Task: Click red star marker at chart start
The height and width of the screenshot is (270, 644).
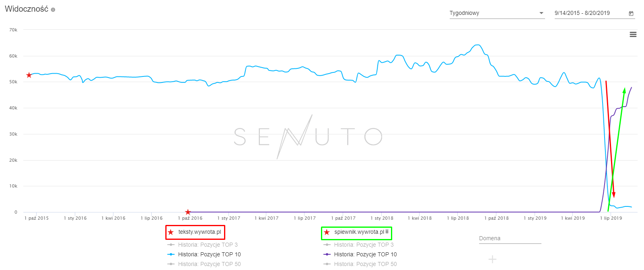Action: coord(29,75)
